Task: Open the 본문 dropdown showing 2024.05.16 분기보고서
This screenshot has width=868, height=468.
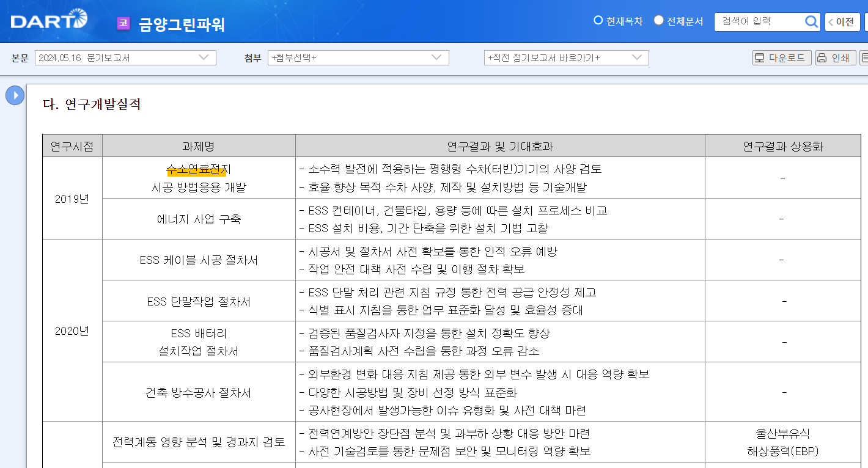Action: pyautogui.click(x=125, y=58)
